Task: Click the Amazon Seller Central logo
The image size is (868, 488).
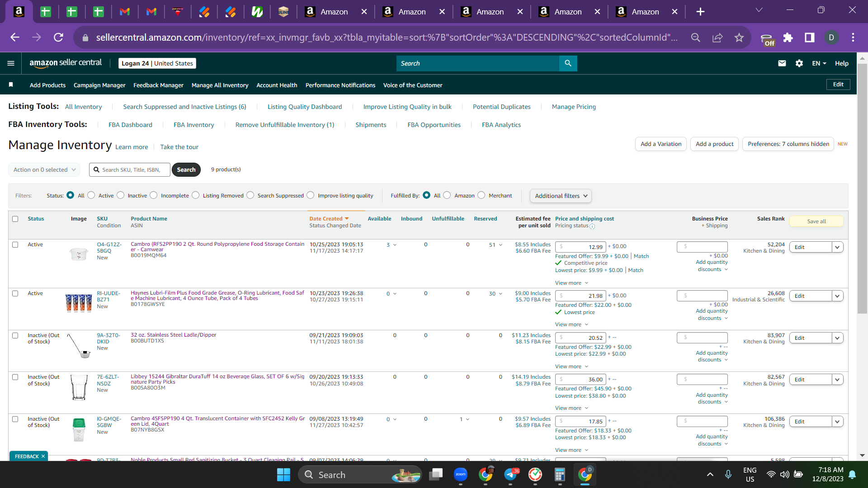Action: pos(66,63)
